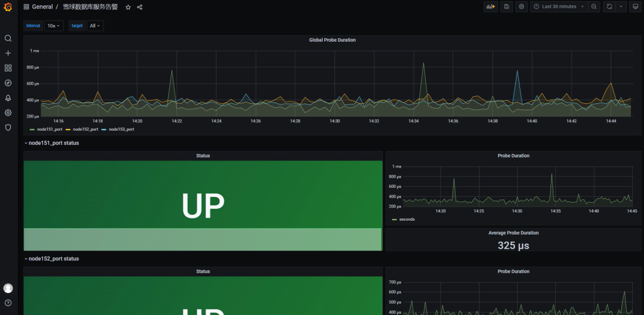
Task: Toggle node153_port series in legend
Action: (118, 129)
